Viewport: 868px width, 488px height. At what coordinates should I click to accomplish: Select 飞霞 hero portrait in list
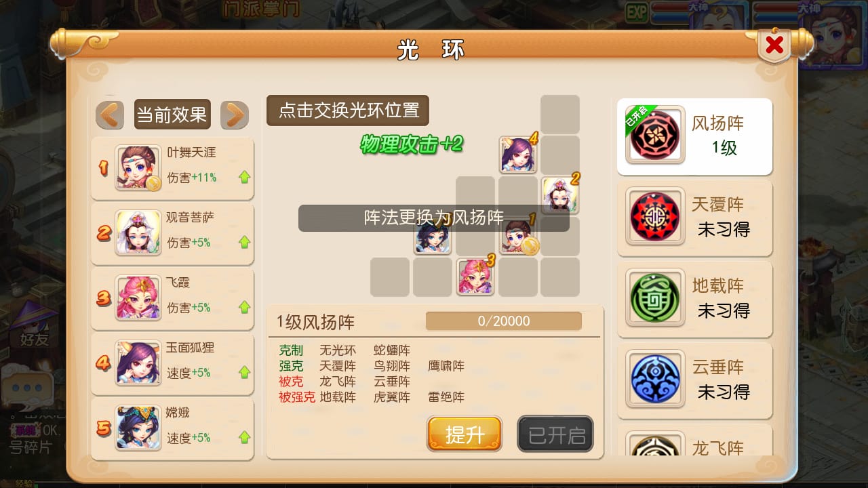tap(138, 298)
